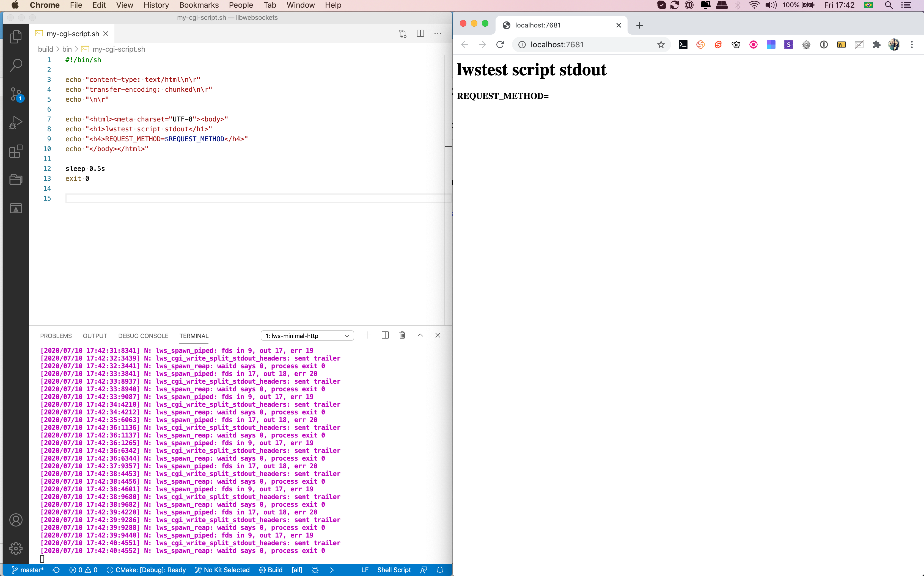
Task: Click bin in the breadcrumb path
Action: pyautogui.click(x=67, y=49)
